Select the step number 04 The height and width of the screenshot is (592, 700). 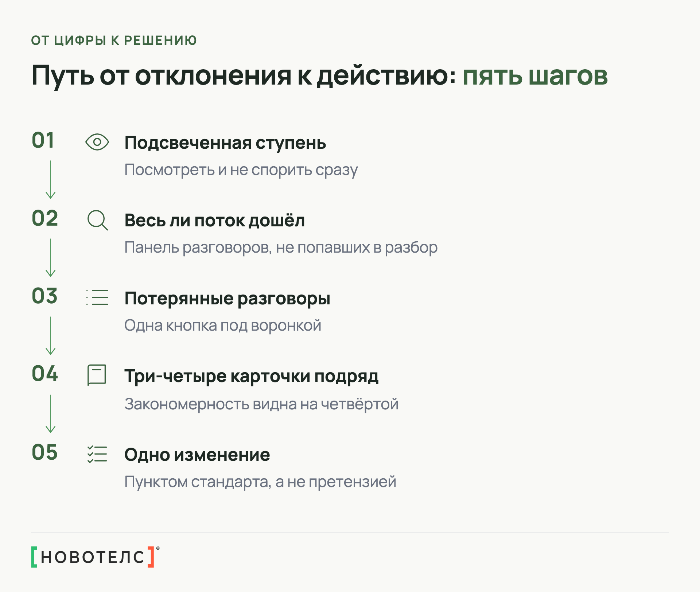(x=45, y=374)
